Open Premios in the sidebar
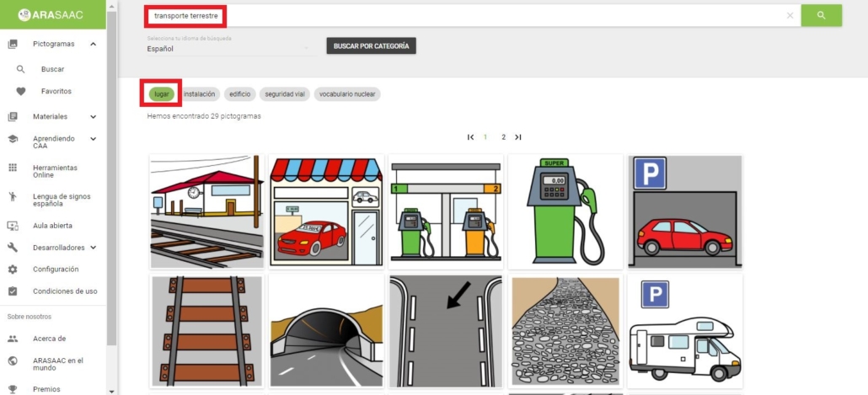This screenshot has width=868, height=395. (x=46, y=389)
